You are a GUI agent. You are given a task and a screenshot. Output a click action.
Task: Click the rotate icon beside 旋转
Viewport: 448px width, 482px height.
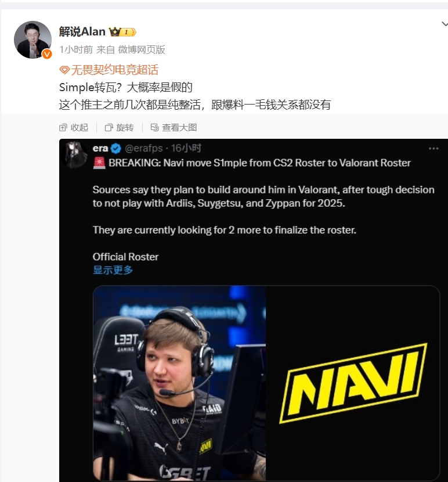[109, 128]
